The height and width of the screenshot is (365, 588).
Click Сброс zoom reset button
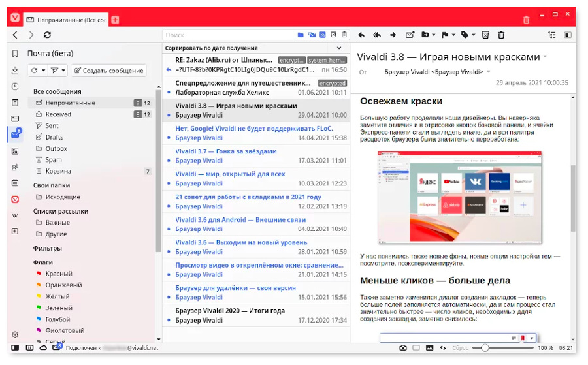[460, 348]
